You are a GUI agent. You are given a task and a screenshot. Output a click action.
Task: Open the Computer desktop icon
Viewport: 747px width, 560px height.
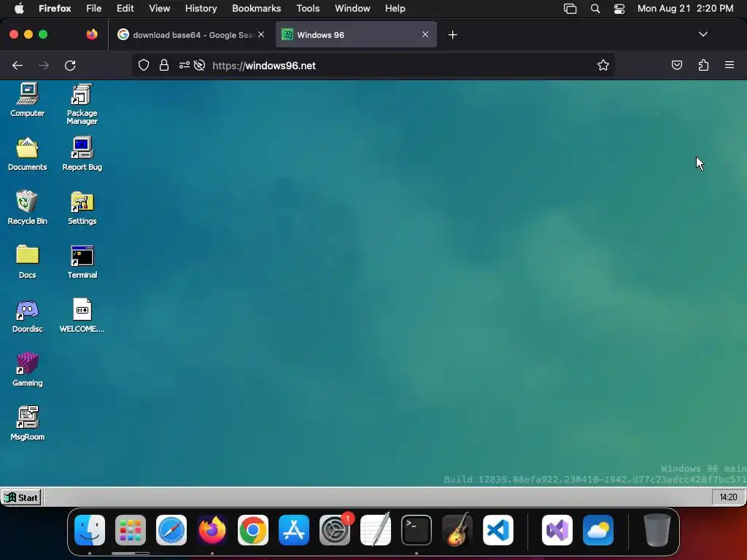click(x=27, y=100)
